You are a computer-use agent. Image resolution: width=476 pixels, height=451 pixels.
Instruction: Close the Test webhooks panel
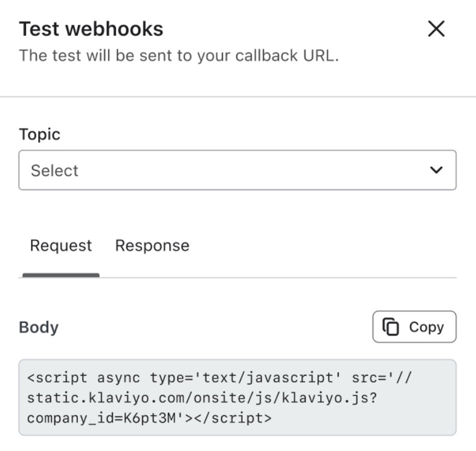[x=436, y=29]
